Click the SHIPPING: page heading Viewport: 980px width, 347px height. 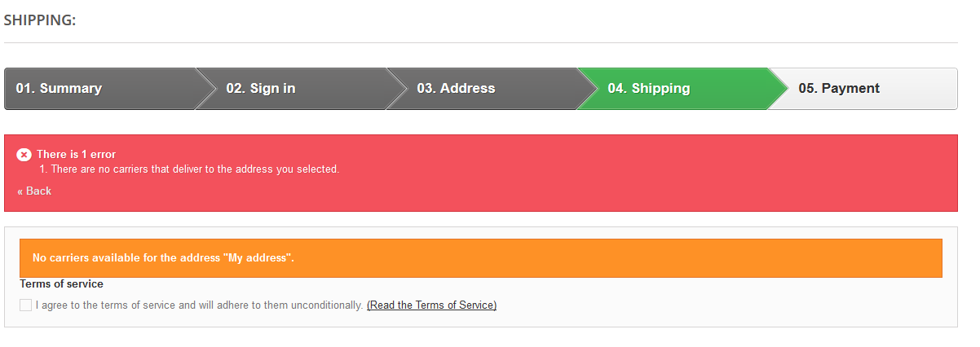[x=40, y=20]
